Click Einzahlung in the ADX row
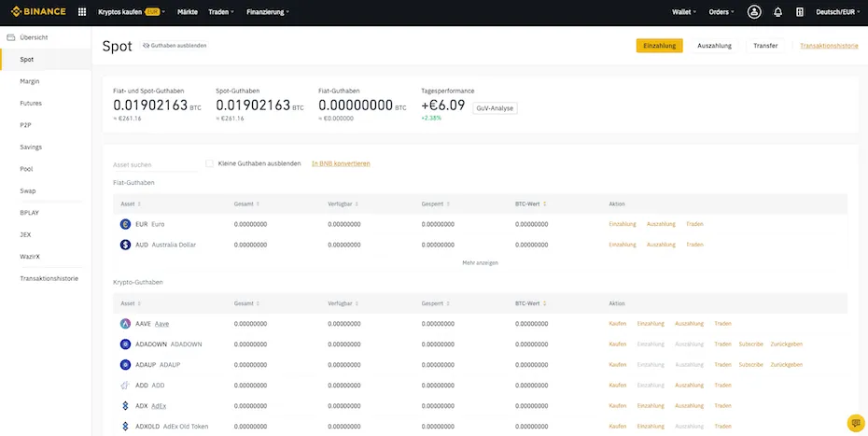Image resolution: width=868 pixels, height=436 pixels. click(x=651, y=405)
